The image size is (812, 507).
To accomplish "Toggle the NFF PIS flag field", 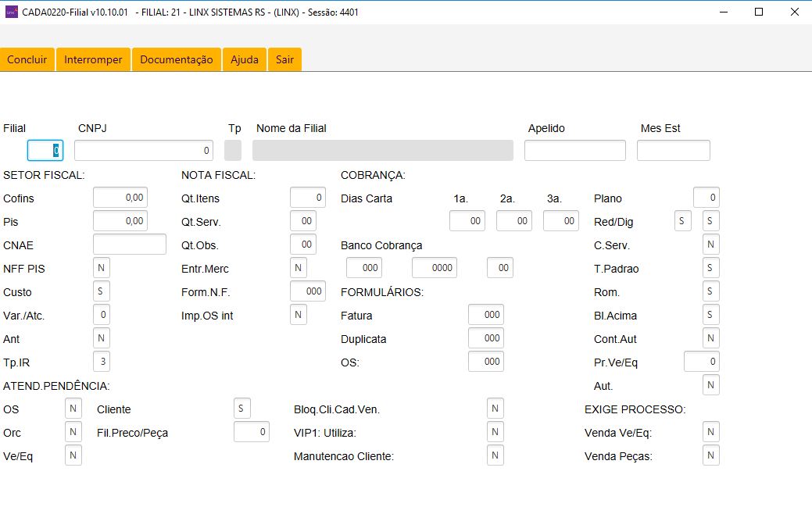I will (x=102, y=268).
